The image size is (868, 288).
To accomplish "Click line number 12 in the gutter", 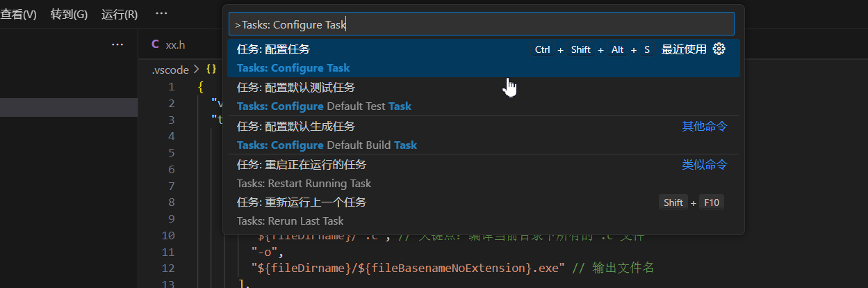I will click(x=167, y=268).
